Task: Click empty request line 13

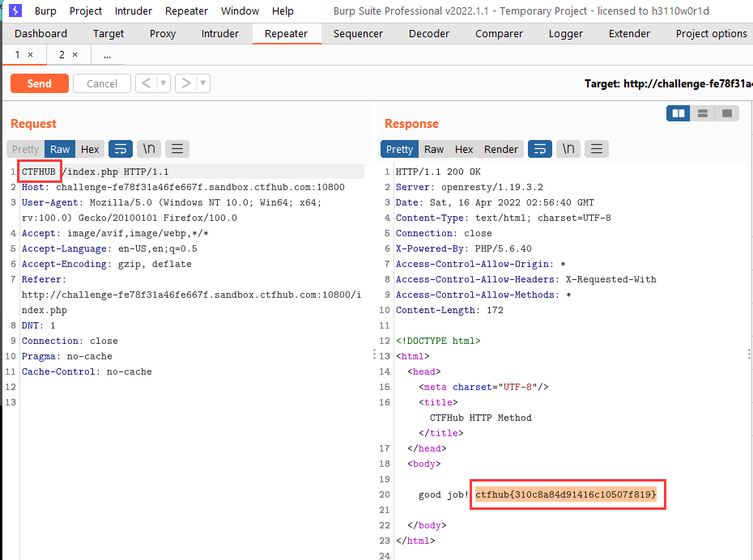Action: pyautogui.click(x=192, y=402)
